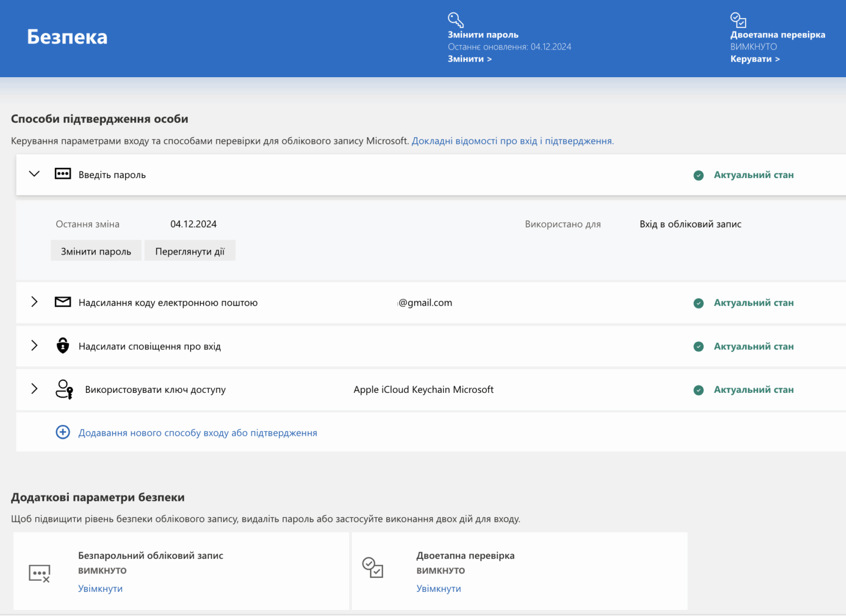Click the key icon above Змінити пароль
This screenshot has width=846, height=616.
[x=455, y=20]
